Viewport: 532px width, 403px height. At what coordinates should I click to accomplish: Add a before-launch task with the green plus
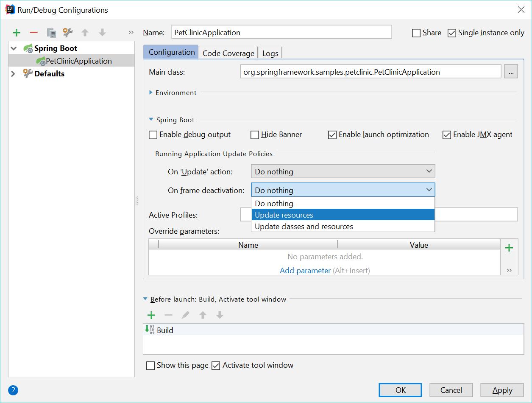151,315
